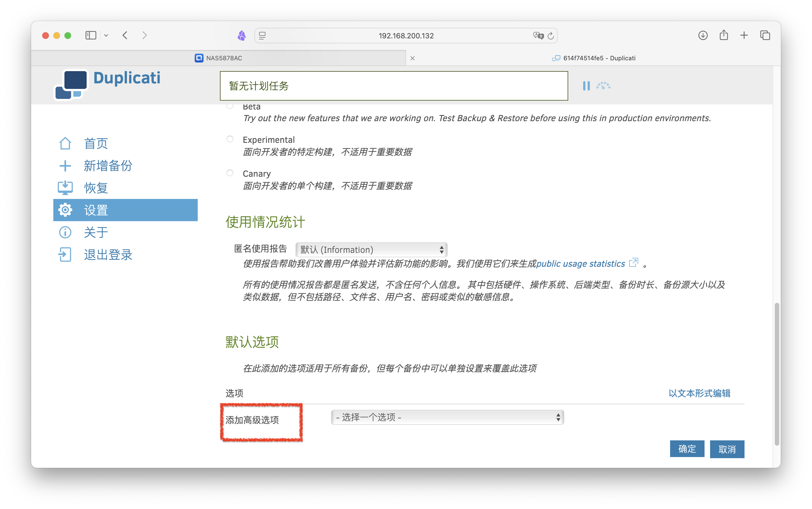Image resolution: width=812 pixels, height=509 pixels.
Task: Reload the page with the refresh icon
Action: click(551, 36)
